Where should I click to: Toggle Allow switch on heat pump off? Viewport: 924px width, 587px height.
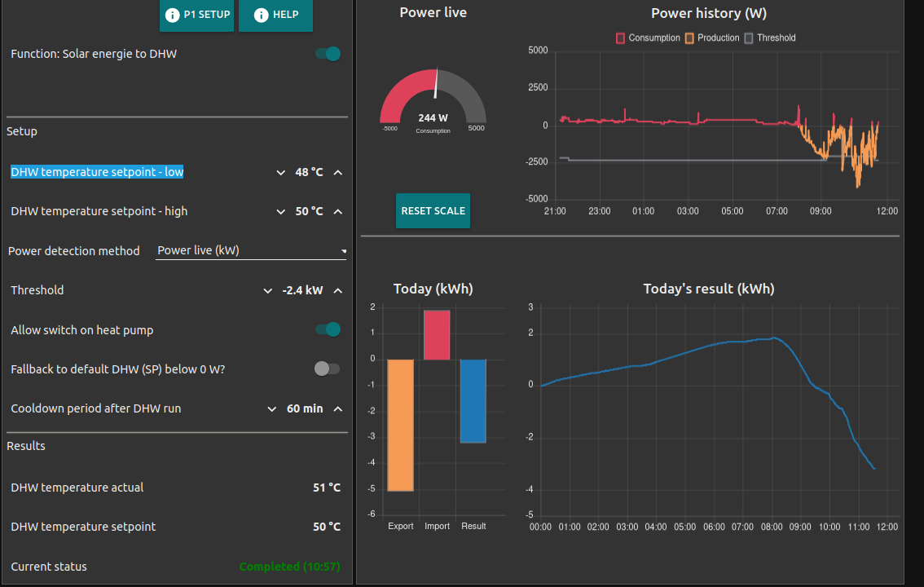point(327,329)
